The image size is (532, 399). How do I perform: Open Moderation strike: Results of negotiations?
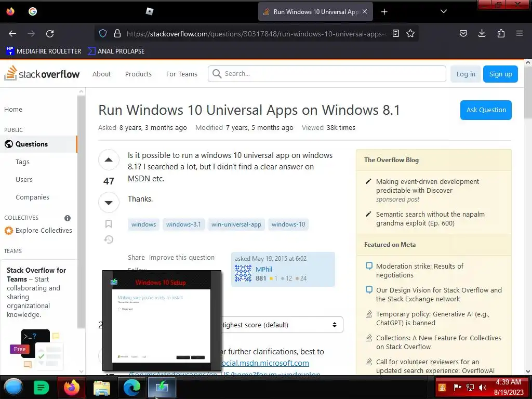pos(419,271)
